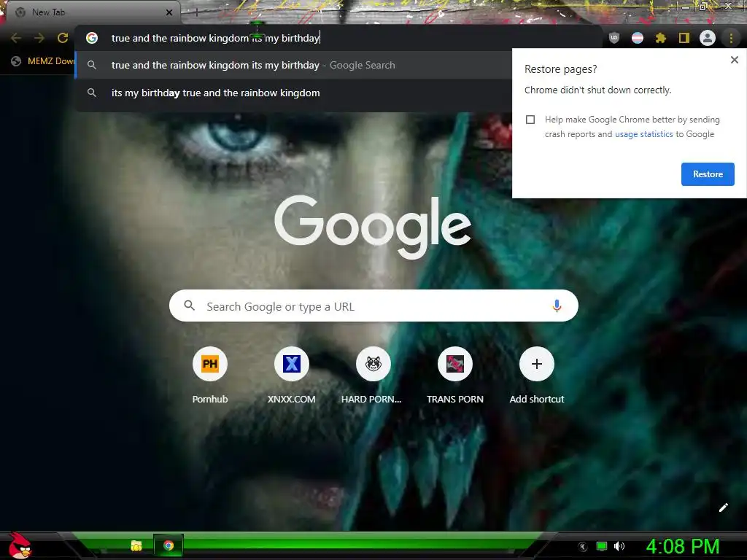Image resolution: width=747 pixels, height=560 pixels.
Task: Select the Google Search suggestion for rainbow kingdom
Action: pyautogui.click(x=293, y=65)
